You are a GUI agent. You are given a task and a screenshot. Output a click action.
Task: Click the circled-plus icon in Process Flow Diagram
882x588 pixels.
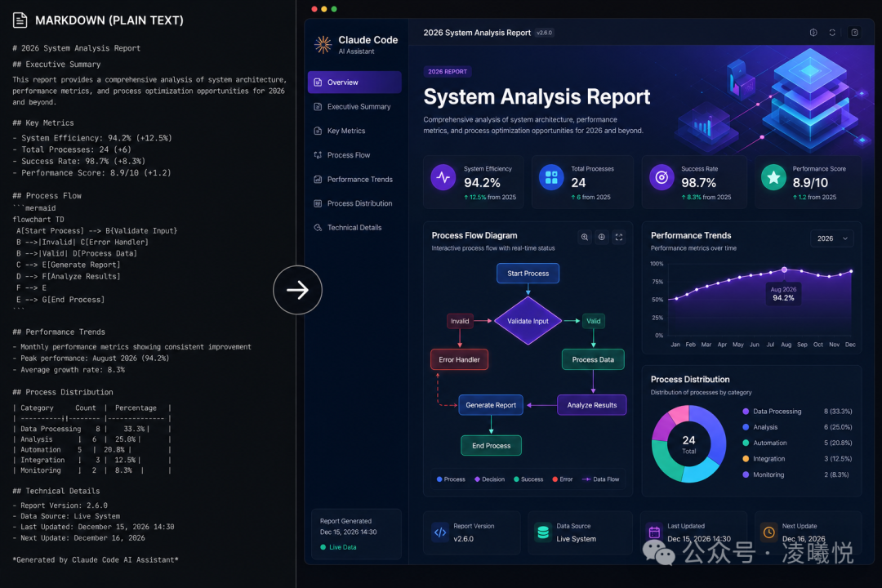602,238
